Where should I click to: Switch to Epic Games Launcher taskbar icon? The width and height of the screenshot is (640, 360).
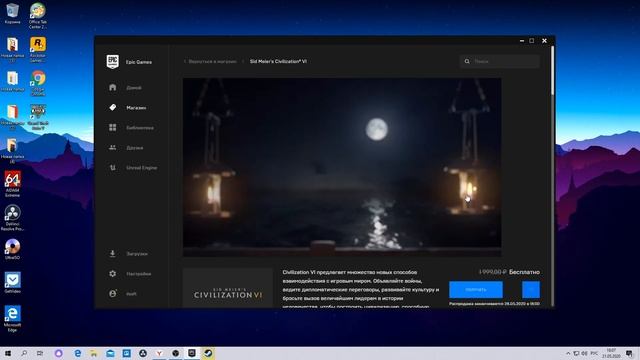[192, 353]
